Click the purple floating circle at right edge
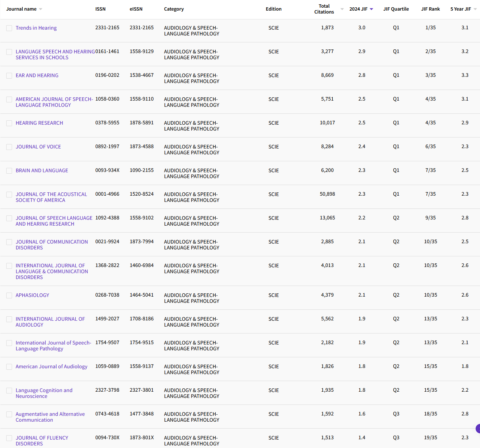480x448 pixels. point(477,429)
